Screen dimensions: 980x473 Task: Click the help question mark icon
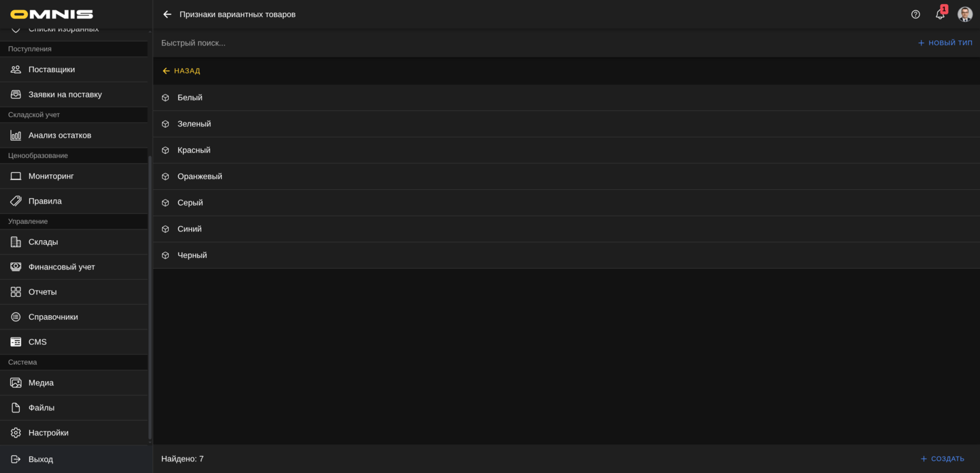point(915,14)
